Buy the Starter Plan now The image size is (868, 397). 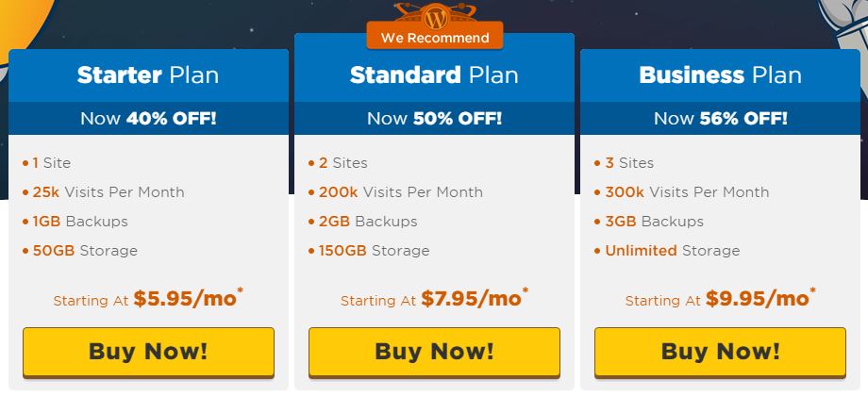(x=148, y=353)
